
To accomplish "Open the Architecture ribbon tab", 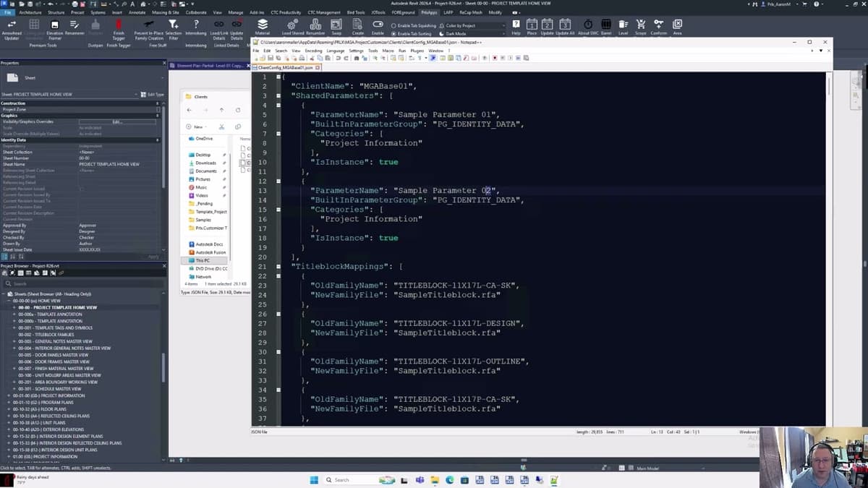I will pyautogui.click(x=30, y=12).
